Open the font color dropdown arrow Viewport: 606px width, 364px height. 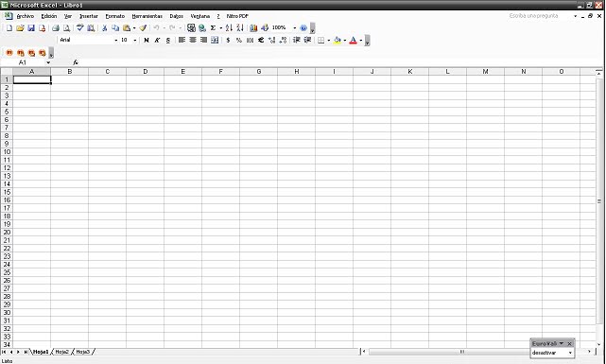[361, 41]
